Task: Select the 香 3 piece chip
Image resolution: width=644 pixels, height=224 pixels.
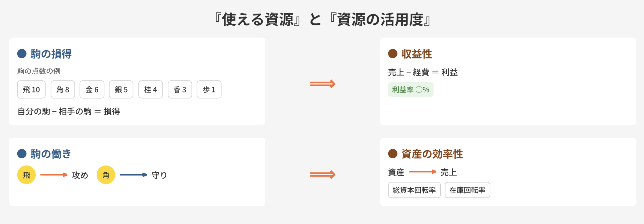Action: coord(180,89)
